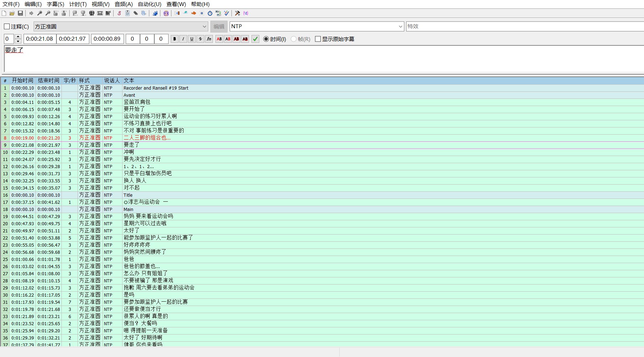Toggle bold B formatting button

175,39
